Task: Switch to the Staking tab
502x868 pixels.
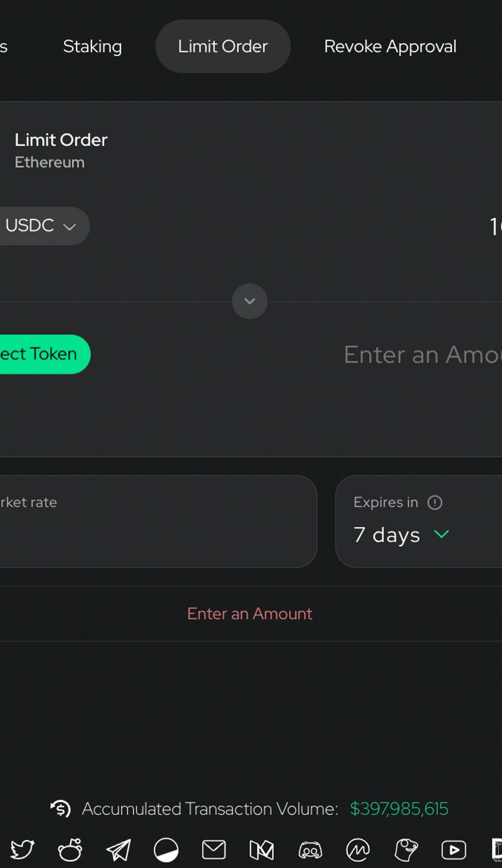Action: pos(92,46)
